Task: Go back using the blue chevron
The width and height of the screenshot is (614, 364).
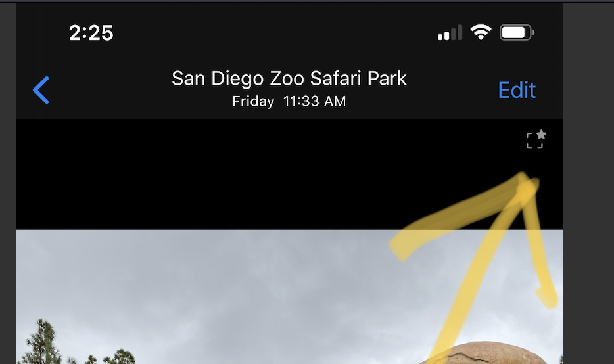Action: pyautogui.click(x=41, y=90)
